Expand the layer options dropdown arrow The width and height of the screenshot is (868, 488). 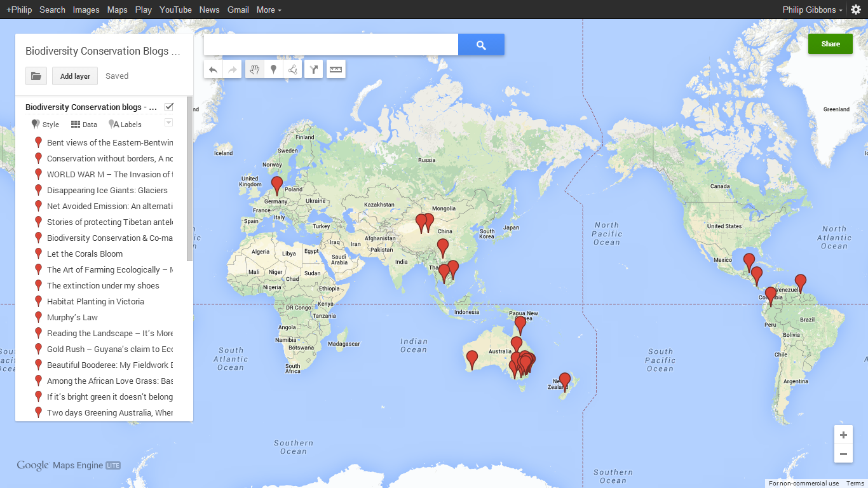168,123
